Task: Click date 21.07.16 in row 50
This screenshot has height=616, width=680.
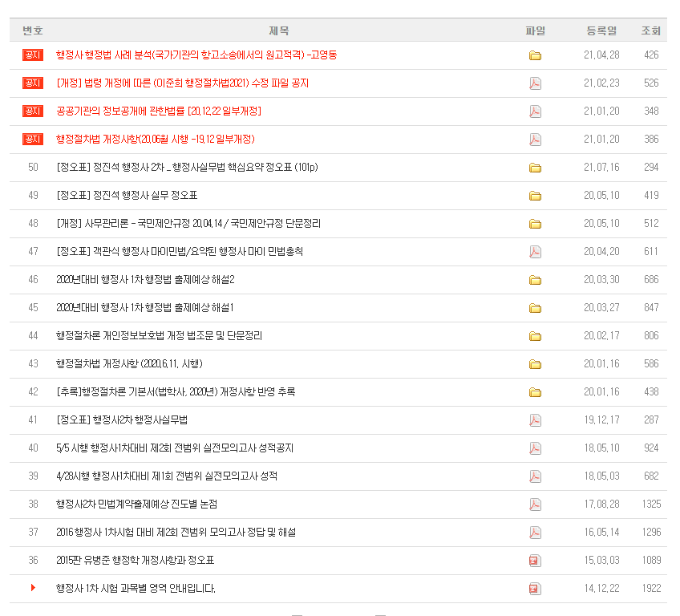Action: tap(601, 168)
